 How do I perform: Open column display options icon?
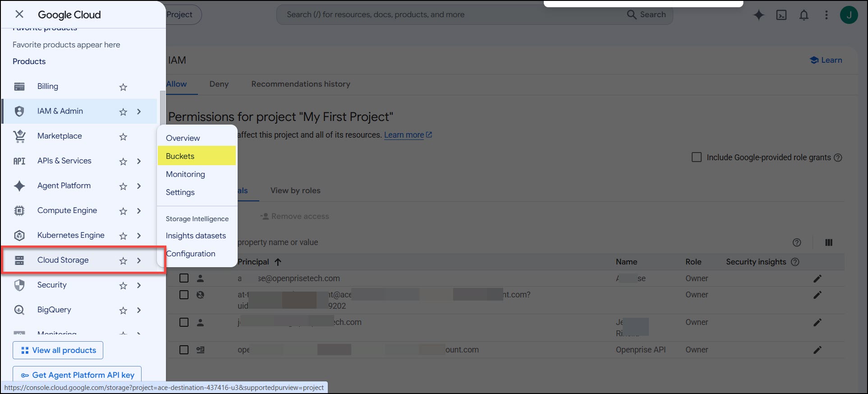coord(829,242)
